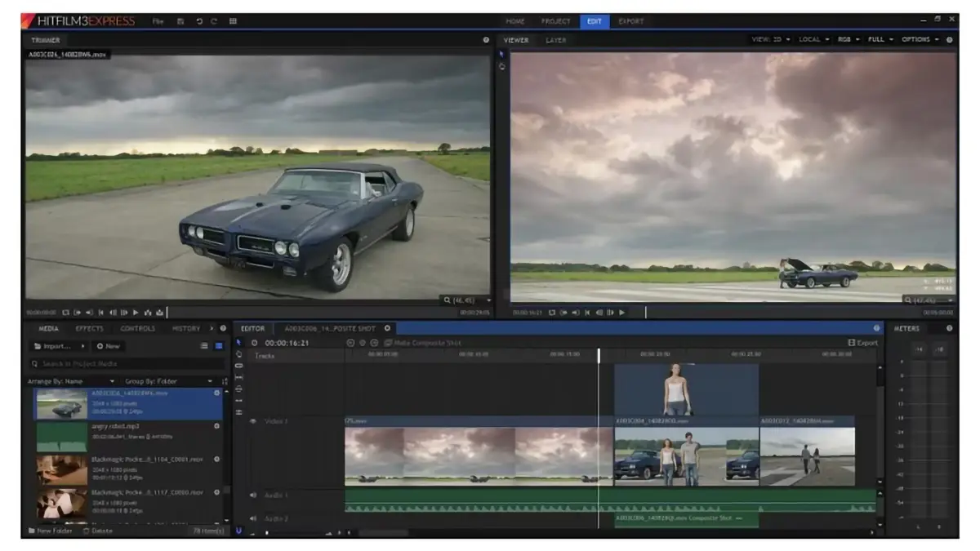Open the Full quality dropdown
This screenshot has height=551, width=980.
[x=880, y=39]
